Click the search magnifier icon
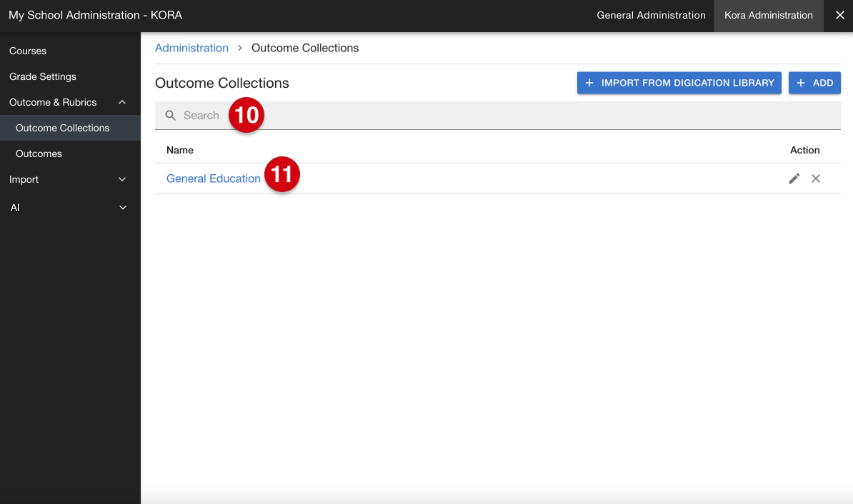Viewport: 853px width, 504px height. coord(170,115)
